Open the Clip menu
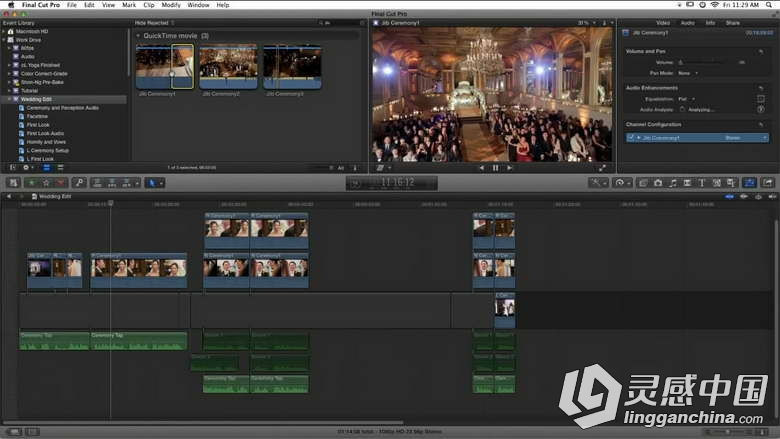The height and width of the screenshot is (439, 780). tap(149, 5)
